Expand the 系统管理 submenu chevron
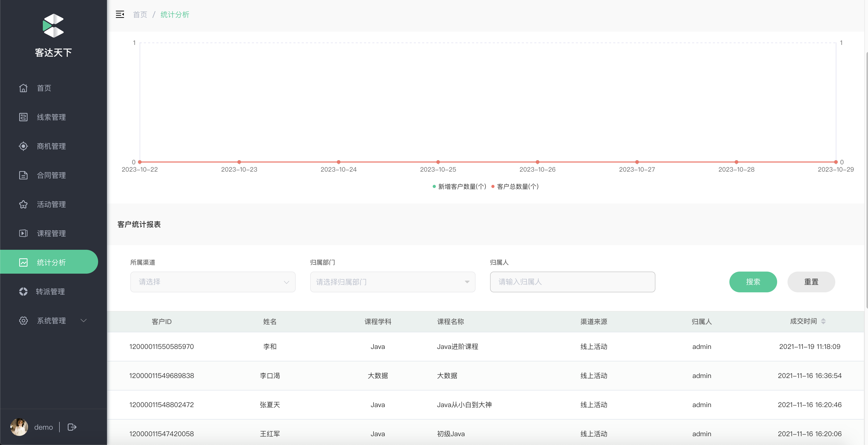The image size is (868, 445). (84, 321)
